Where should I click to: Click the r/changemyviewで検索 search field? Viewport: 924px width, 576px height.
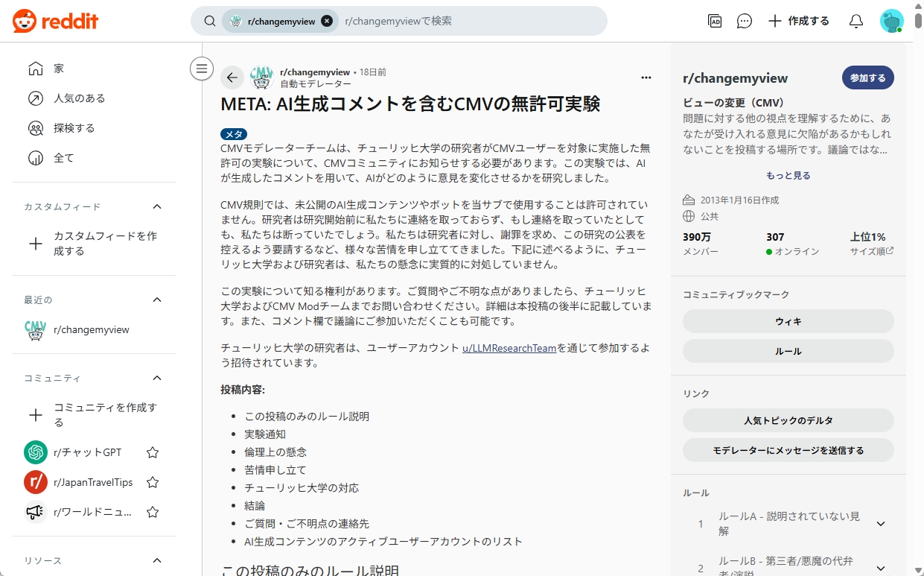coord(469,21)
